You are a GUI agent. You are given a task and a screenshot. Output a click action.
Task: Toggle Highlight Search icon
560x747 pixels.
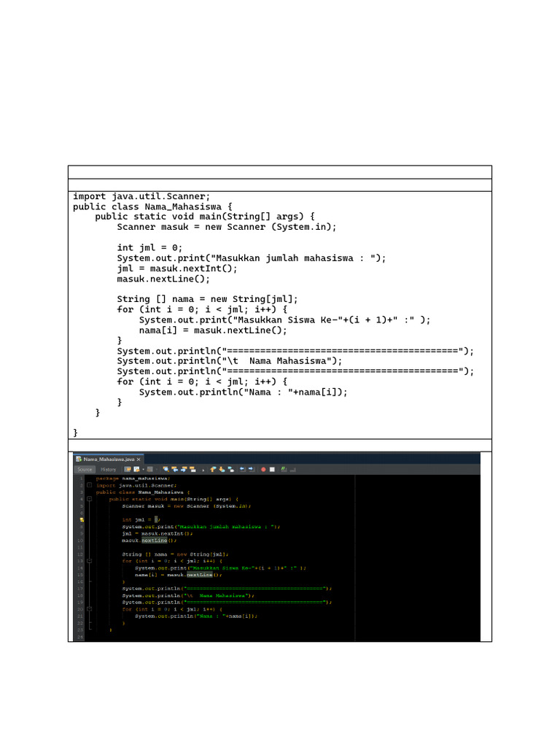(x=192, y=469)
